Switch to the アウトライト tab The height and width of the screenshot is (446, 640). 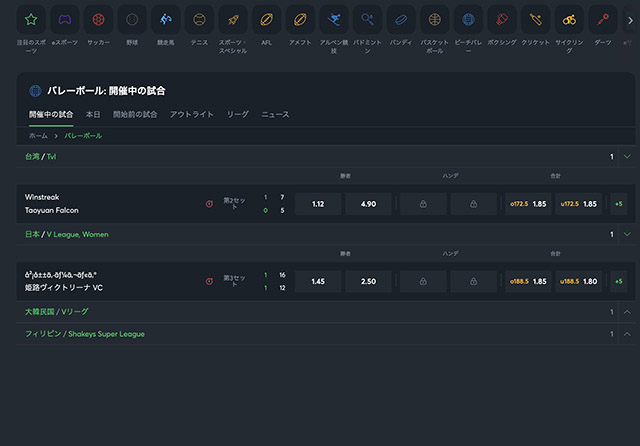click(192, 115)
